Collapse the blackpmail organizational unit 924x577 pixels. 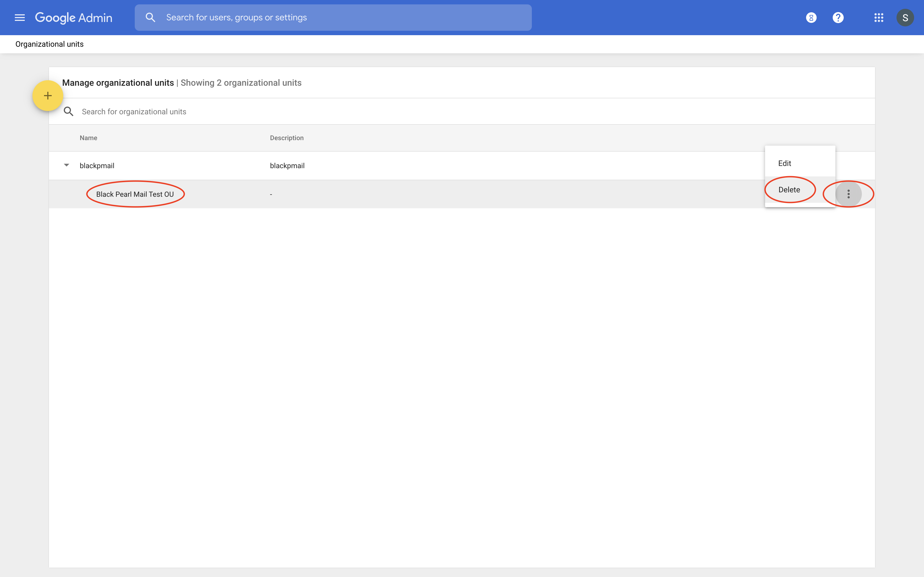point(67,165)
